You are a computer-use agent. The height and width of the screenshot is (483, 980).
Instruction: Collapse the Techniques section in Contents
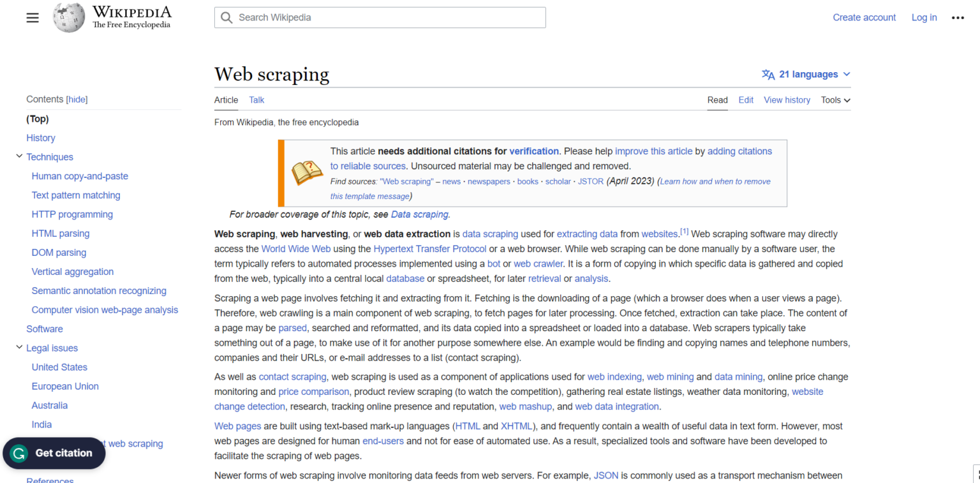[19, 156]
